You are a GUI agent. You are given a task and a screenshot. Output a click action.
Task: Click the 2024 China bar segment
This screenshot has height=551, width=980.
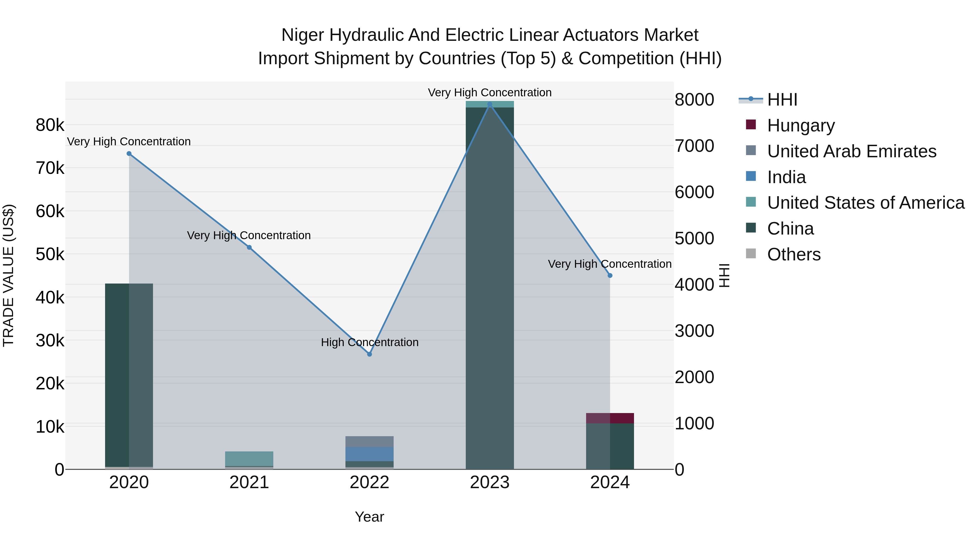tap(610, 447)
